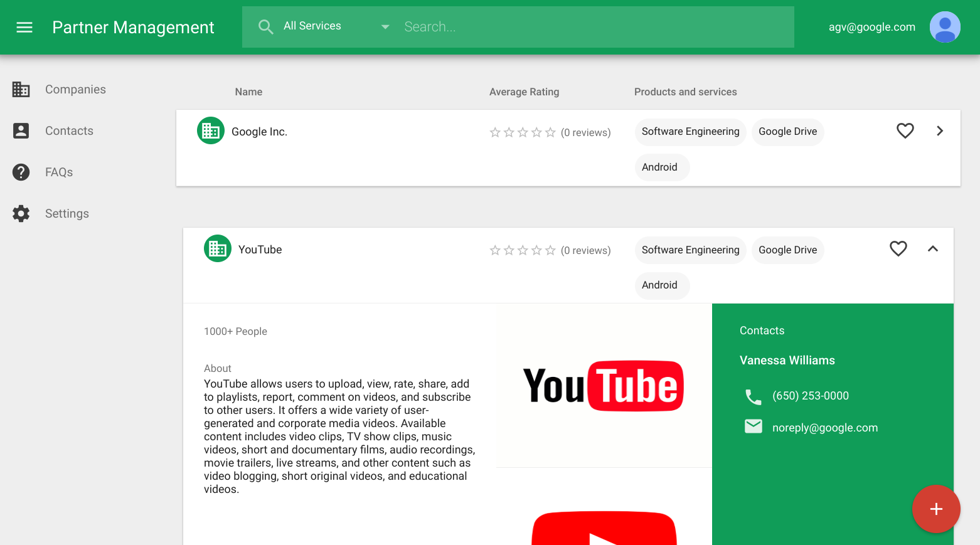980x545 pixels.
Task: Click the YouTube logo image
Action: tap(604, 386)
